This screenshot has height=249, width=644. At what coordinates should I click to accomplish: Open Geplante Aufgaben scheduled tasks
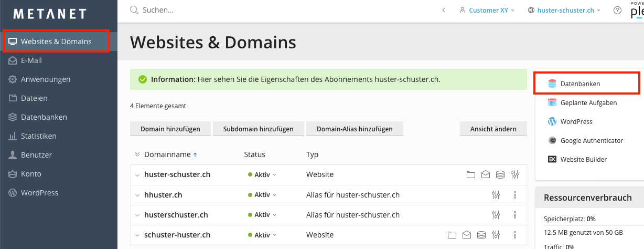[588, 102]
